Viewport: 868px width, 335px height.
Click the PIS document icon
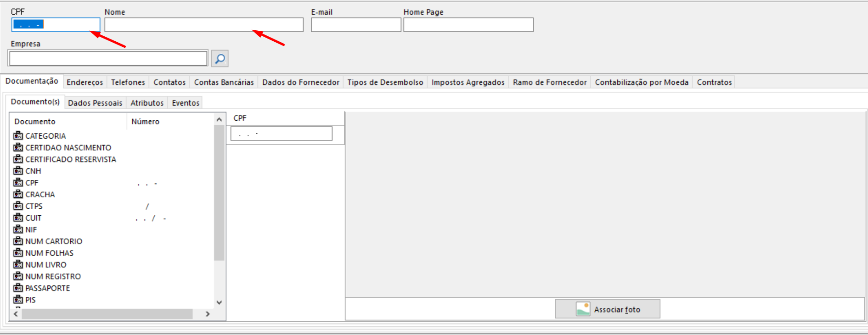(18, 299)
